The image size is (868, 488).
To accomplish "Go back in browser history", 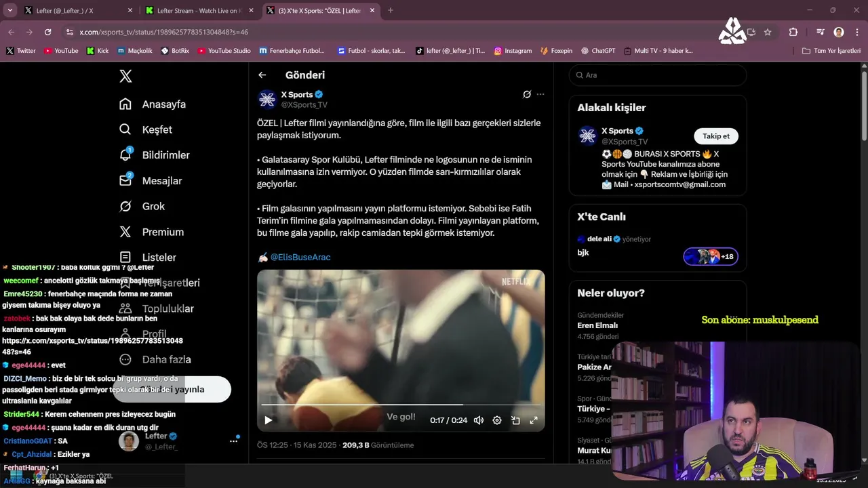I will point(12,32).
